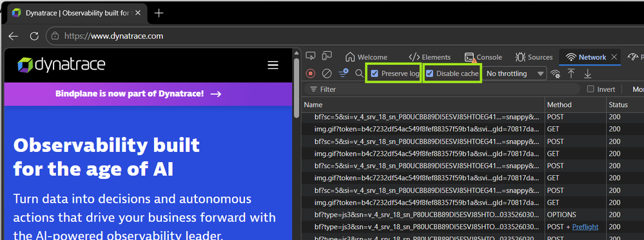The width and height of the screenshot is (644, 240).
Task: Uncheck the Disable cache checkbox
Action: (429, 74)
